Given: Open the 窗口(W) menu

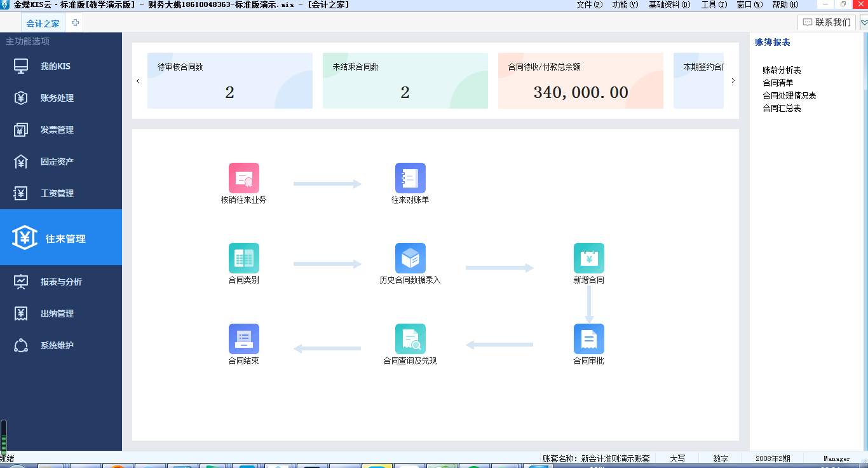Looking at the screenshot, I should (749, 4).
